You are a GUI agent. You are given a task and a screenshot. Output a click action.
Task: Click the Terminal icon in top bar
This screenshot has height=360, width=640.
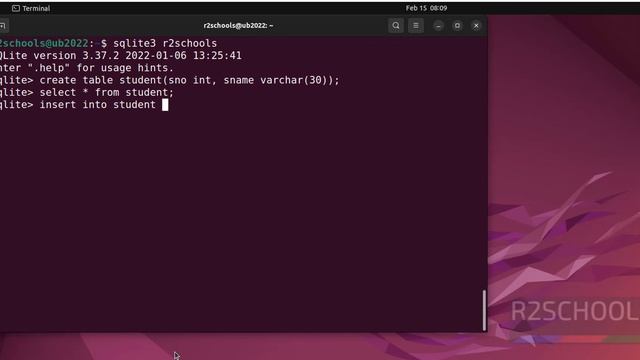point(16,8)
